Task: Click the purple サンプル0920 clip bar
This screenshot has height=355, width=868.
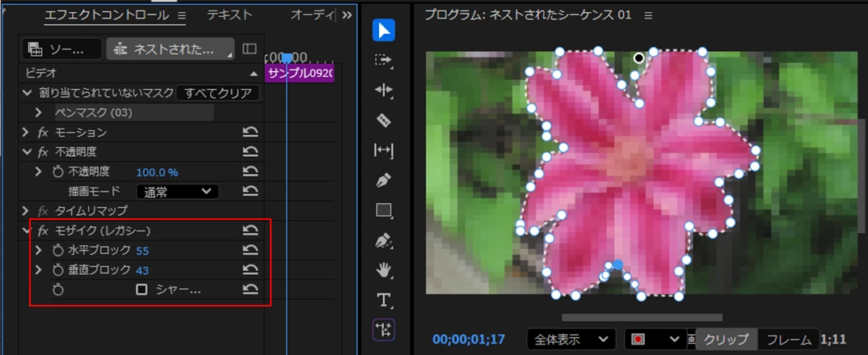Action: [x=300, y=74]
